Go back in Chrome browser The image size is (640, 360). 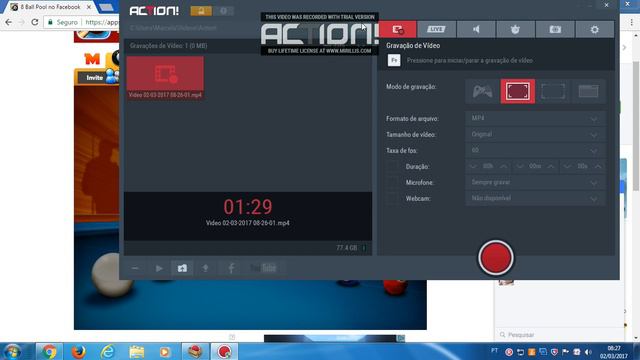[x=9, y=22]
